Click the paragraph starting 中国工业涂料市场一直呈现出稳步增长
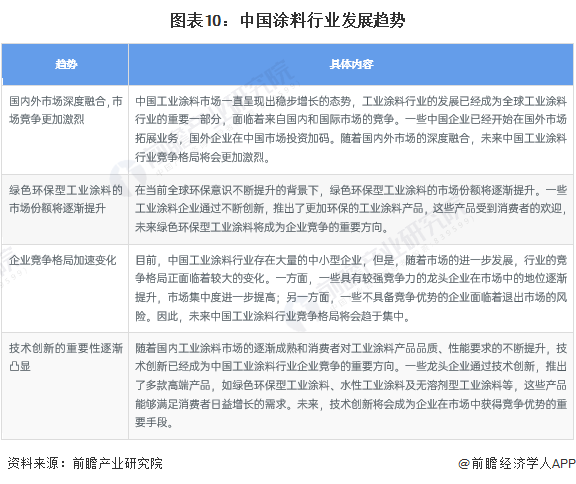This screenshot has height=484, width=576. [351, 129]
